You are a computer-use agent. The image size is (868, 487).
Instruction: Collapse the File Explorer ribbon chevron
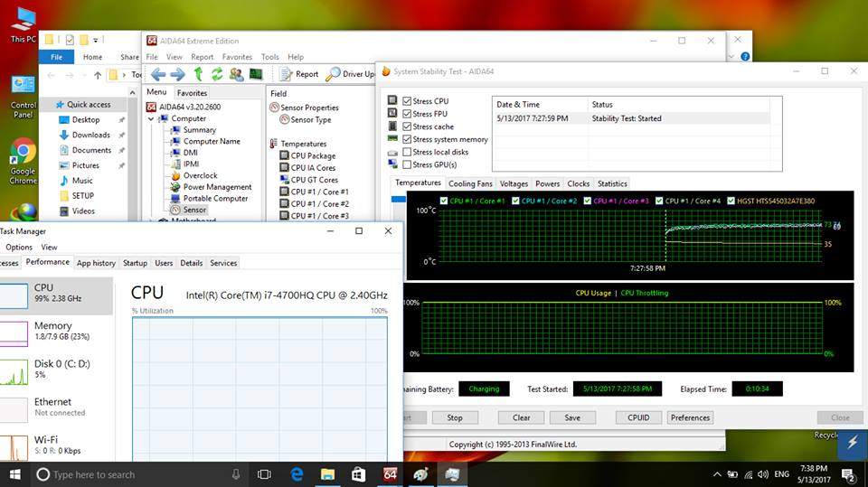point(731,56)
